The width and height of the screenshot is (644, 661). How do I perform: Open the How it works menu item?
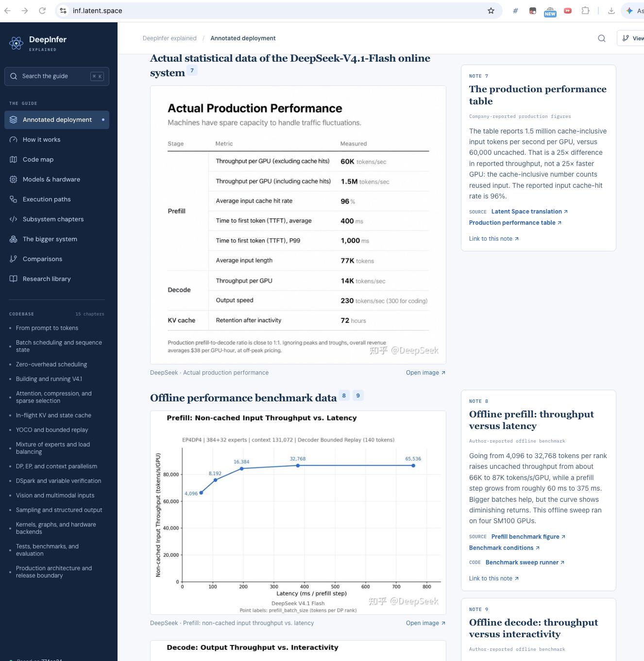point(57,140)
